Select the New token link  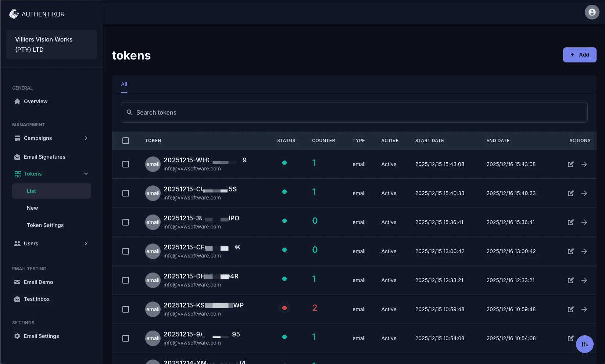tap(32, 208)
